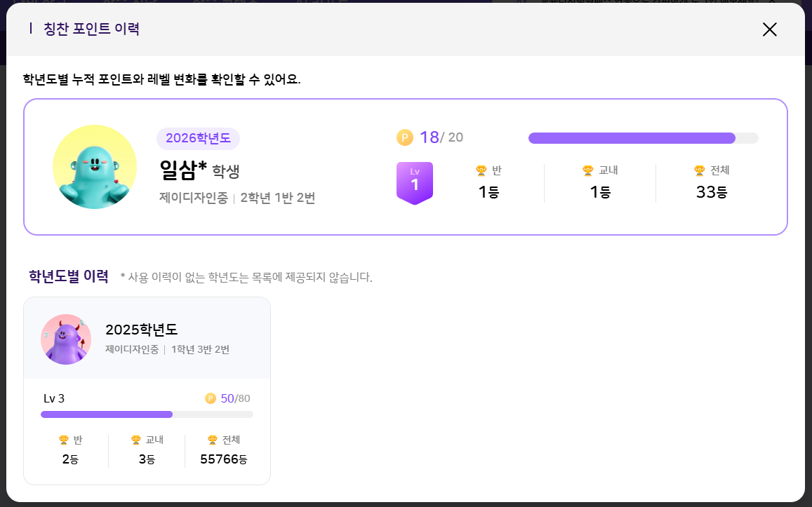Viewport: 812px width, 507px height.
Task: Click the Lv 3 progress bar in 2025 card
Action: point(147,414)
